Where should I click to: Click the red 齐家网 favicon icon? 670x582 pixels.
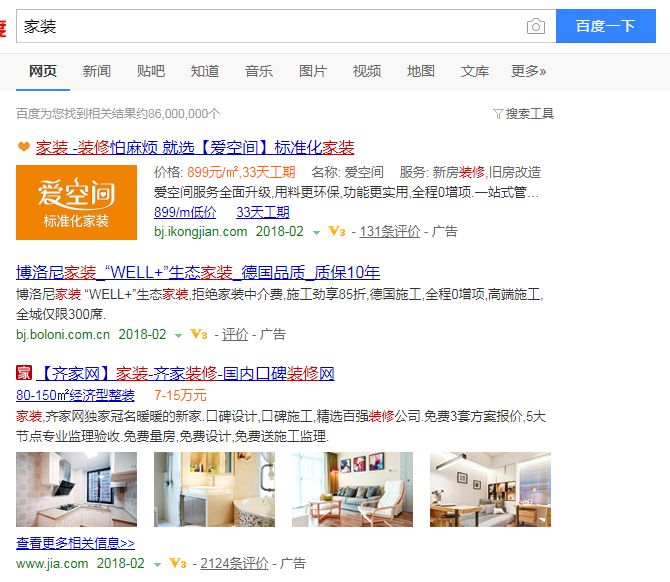(x=24, y=373)
